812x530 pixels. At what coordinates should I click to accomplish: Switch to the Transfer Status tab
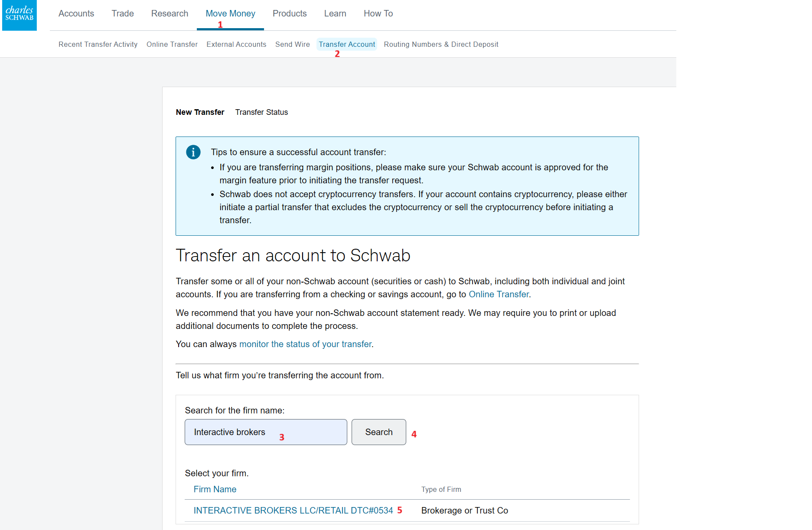point(261,112)
